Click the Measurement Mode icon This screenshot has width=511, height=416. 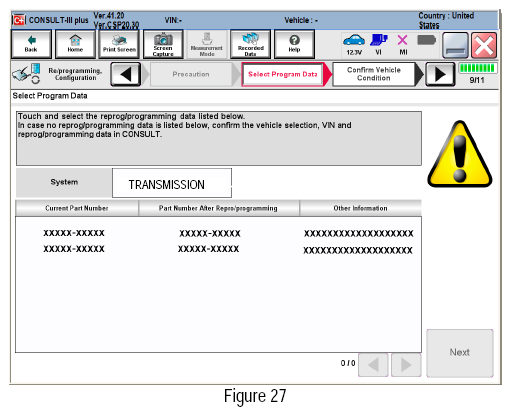click(x=207, y=44)
